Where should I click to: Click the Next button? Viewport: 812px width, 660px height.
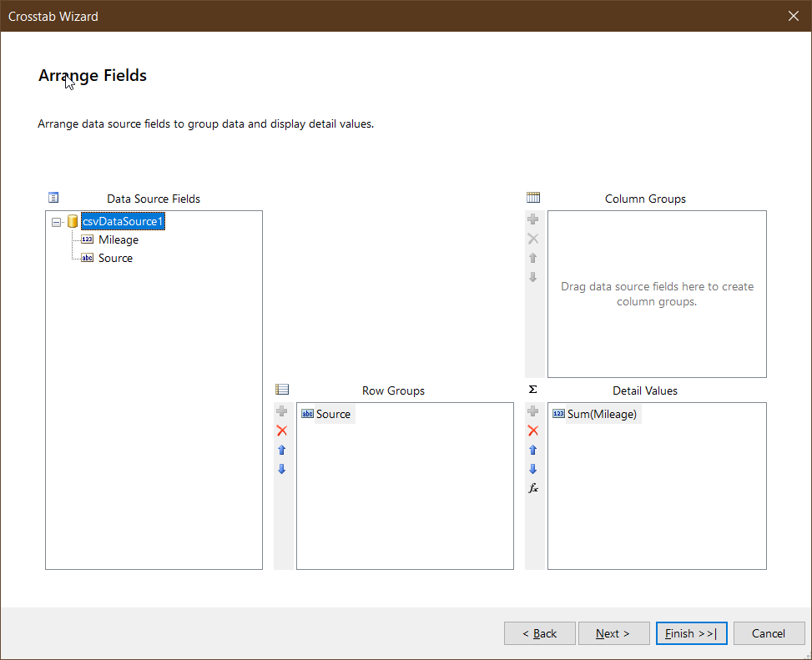pyautogui.click(x=613, y=633)
